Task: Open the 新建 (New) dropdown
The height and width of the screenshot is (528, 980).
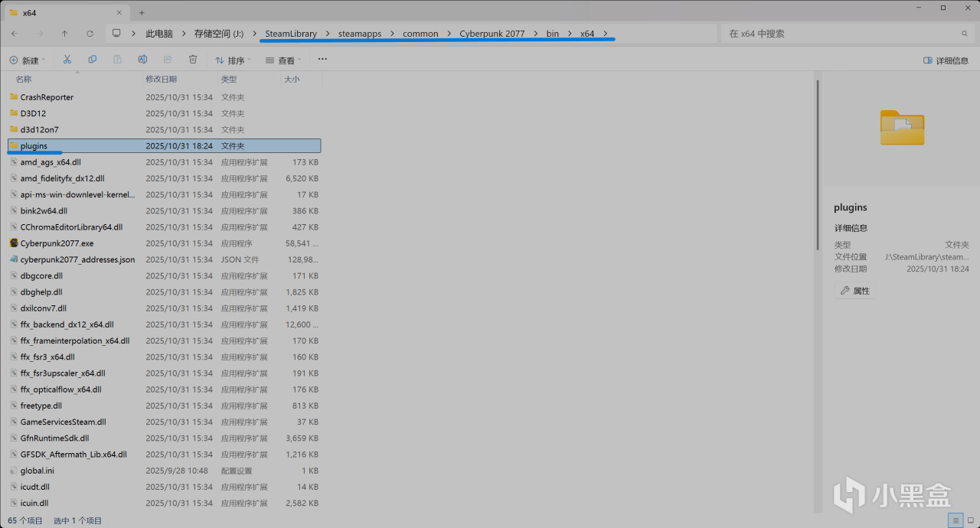Action: click(x=28, y=60)
